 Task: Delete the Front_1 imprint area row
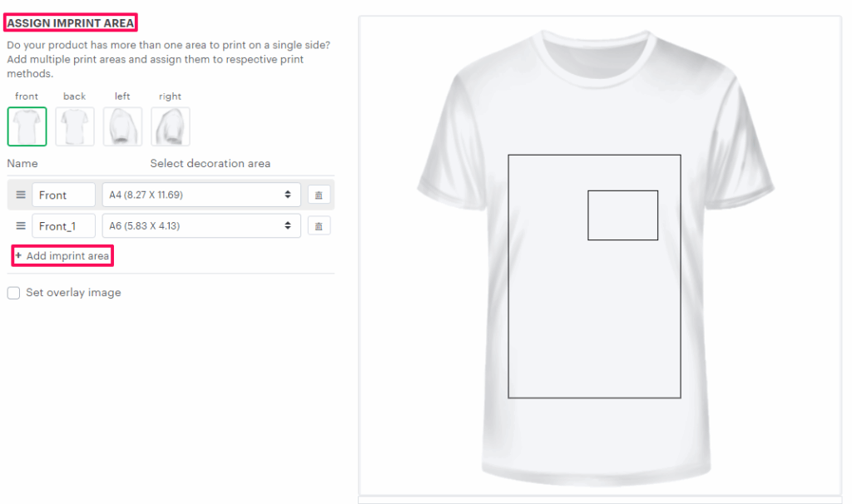(319, 226)
